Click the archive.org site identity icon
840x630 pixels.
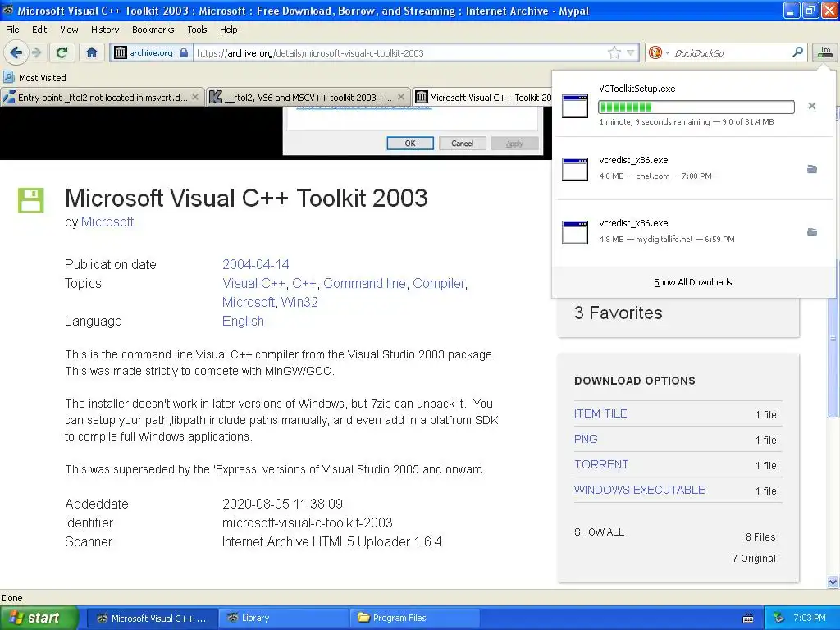tap(121, 52)
